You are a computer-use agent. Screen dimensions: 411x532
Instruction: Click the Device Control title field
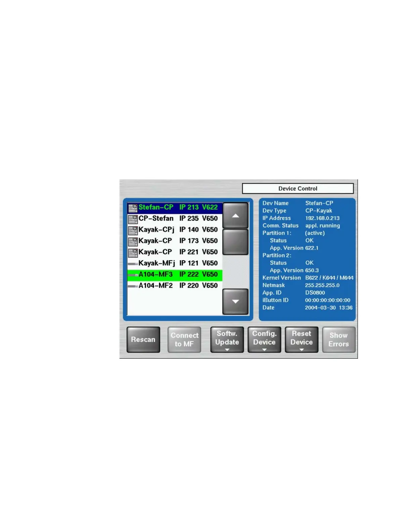(298, 188)
